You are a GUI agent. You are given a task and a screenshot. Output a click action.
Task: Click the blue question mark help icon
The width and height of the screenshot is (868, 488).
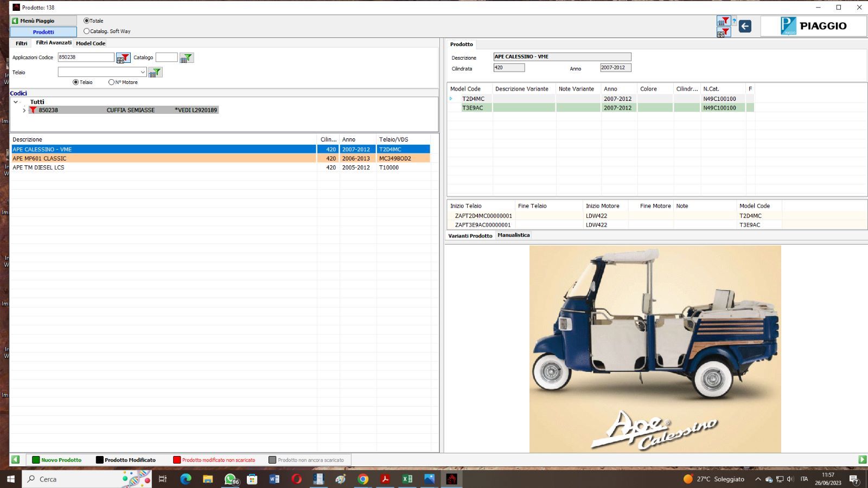pyautogui.click(x=734, y=22)
